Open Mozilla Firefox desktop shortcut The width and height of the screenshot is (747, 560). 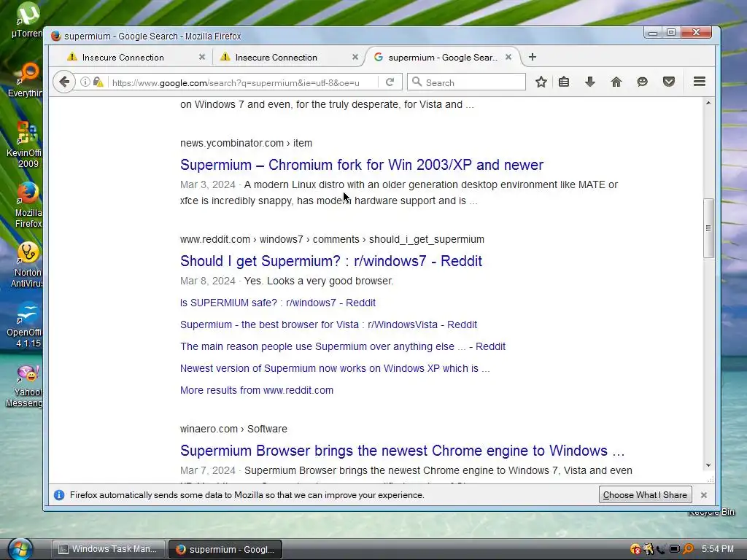point(28,205)
